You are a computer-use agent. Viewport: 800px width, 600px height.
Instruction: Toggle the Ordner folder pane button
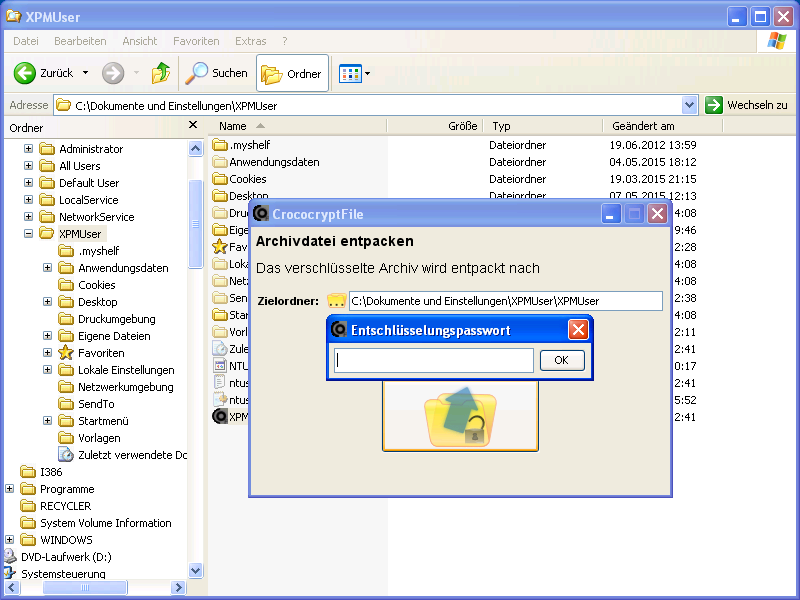[292, 73]
